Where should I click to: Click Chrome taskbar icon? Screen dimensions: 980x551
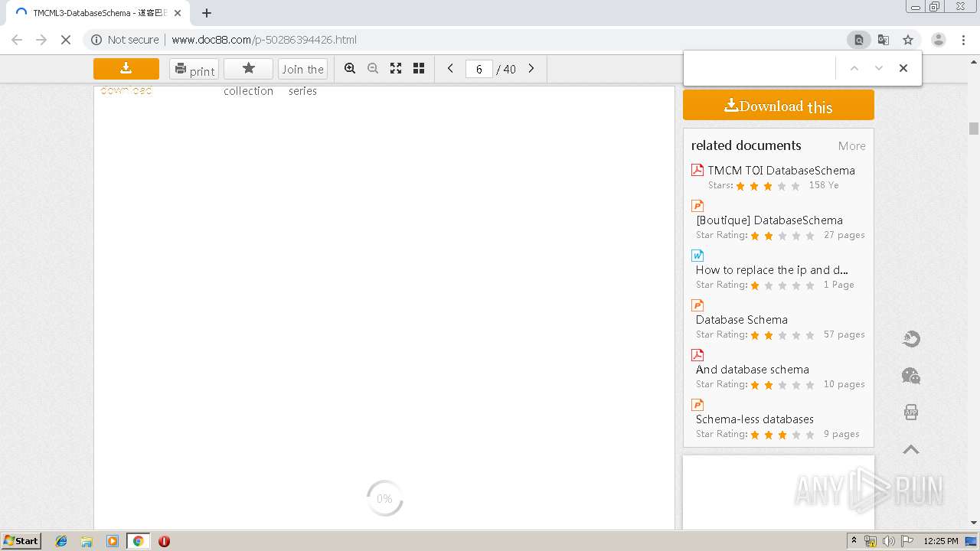[x=138, y=541]
